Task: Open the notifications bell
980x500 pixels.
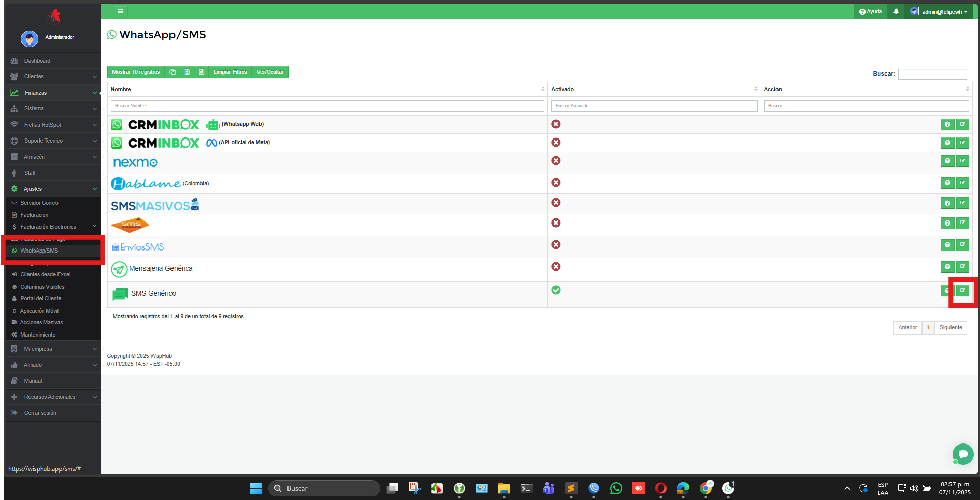Action: point(896,12)
